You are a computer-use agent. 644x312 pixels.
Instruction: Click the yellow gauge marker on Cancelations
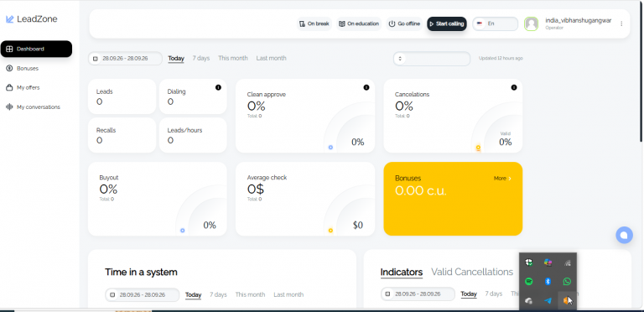click(478, 148)
